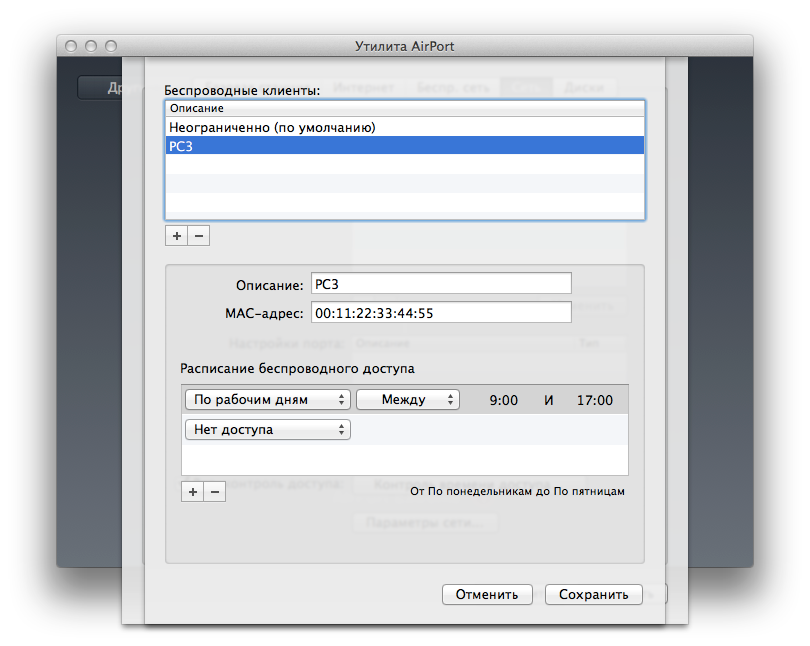
Task: Open the 'Между' time range dropdown
Action: 408,400
